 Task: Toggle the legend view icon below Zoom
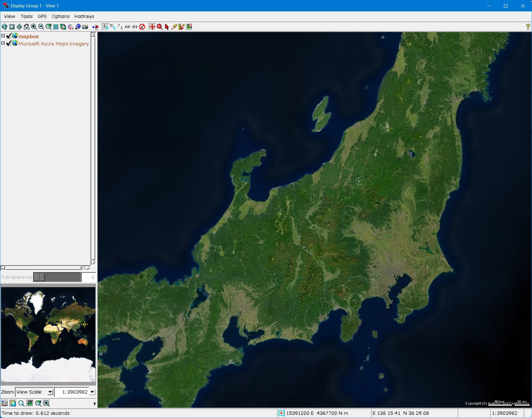tap(5, 403)
